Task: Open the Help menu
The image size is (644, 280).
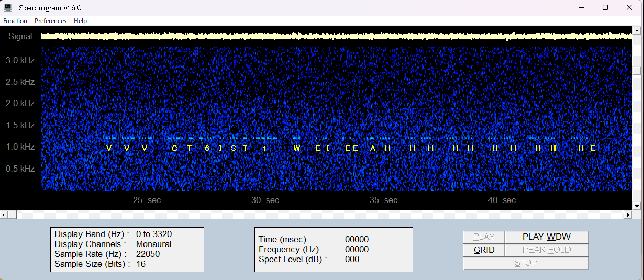Action: tap(80, 21)
